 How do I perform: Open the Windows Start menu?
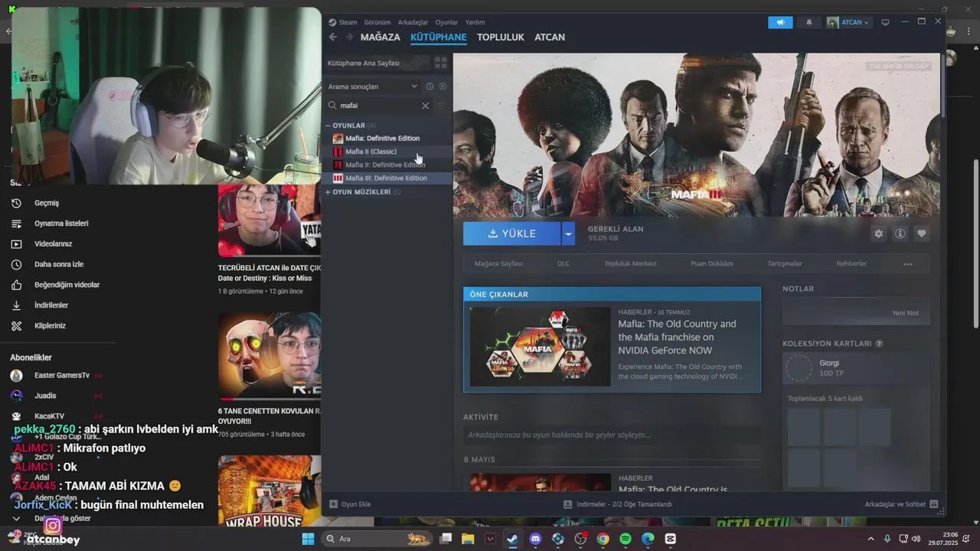[307, 539]
